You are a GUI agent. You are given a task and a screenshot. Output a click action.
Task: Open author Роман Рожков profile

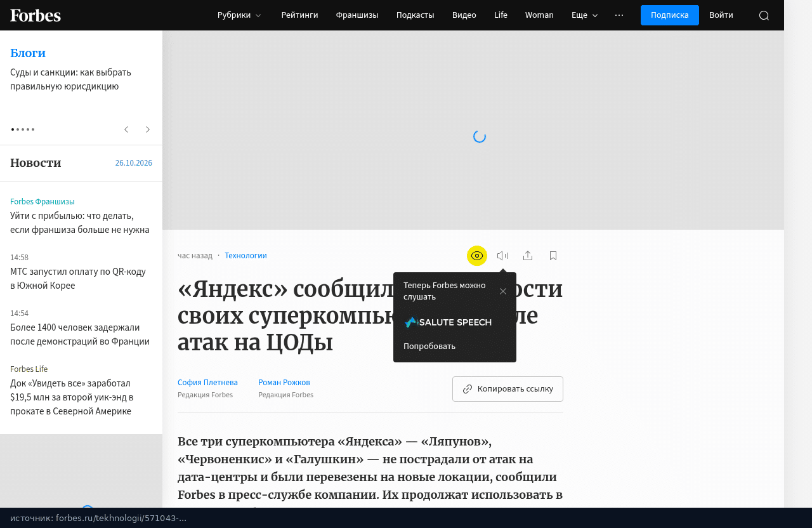tap(284, 383)
